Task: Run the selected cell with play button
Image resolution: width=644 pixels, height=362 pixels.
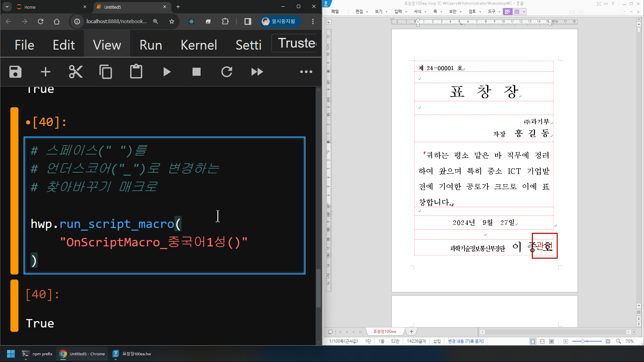Action: point(167,72)
